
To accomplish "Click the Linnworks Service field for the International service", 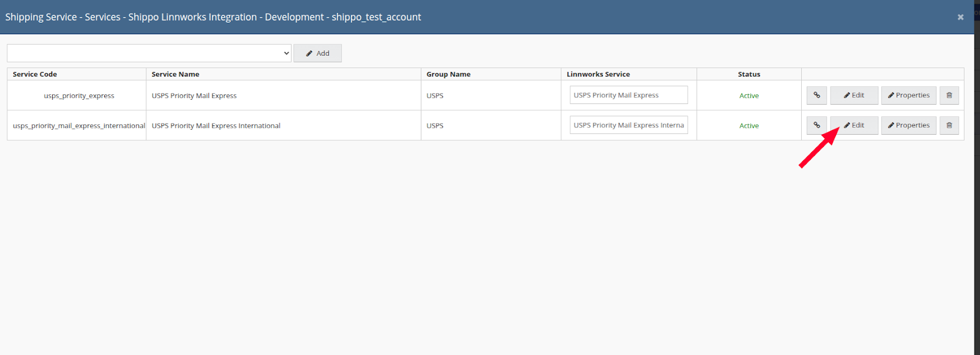I will coord(628,125).
